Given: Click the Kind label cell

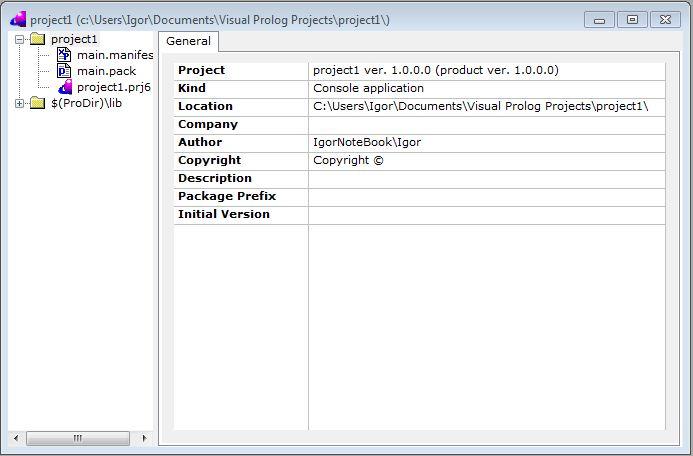Looking at the screenshot, I should tap(241, 89).
